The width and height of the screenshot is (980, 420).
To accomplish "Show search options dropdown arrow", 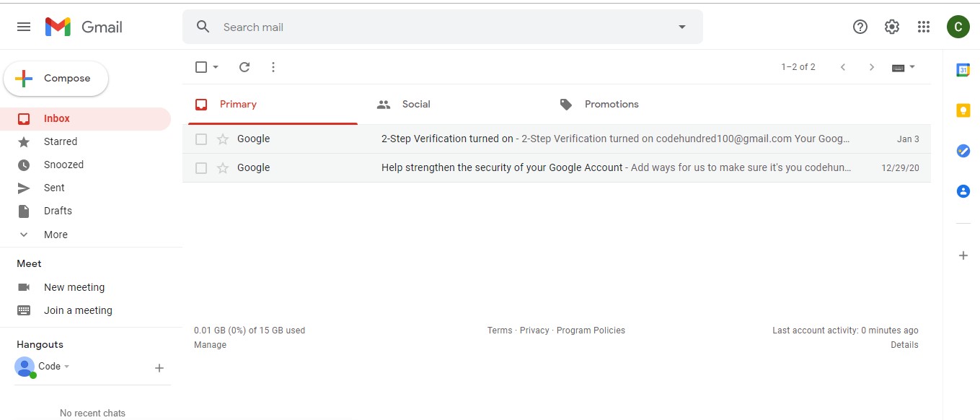I will [682, 27].
